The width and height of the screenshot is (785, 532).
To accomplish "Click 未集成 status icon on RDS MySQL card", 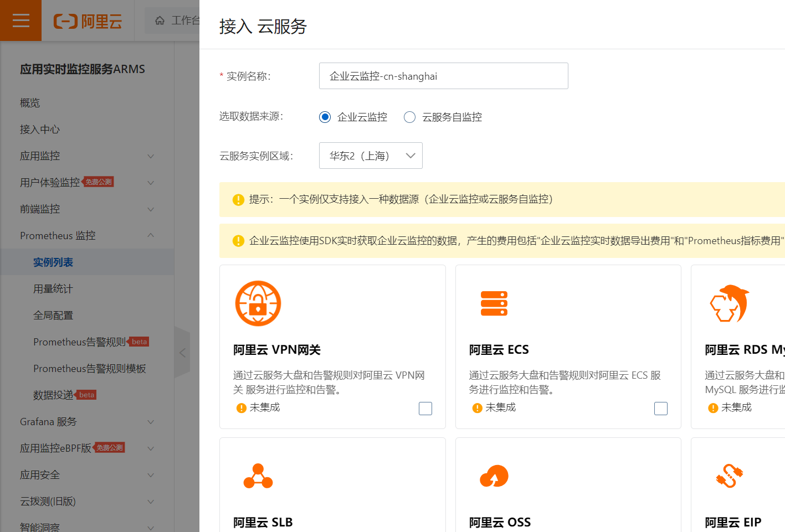I will point(713,408).
